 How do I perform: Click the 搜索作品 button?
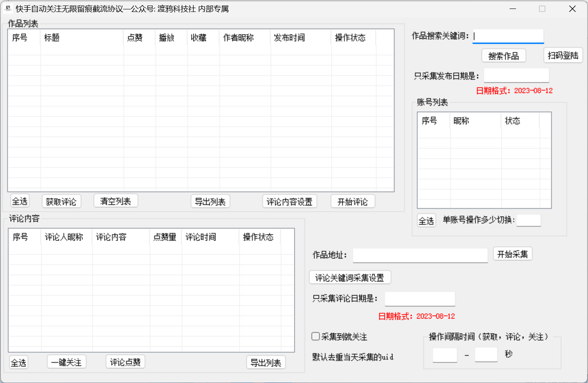[x=504, y=55]
